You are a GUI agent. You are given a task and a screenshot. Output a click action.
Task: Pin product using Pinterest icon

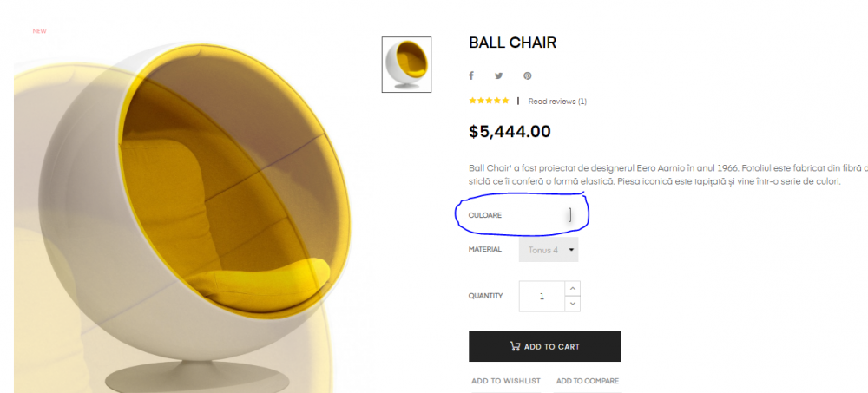[527, 76]
